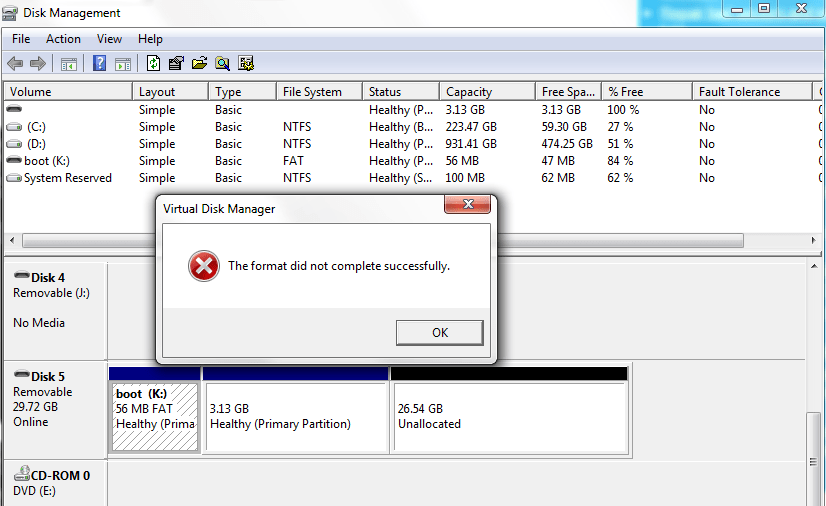Sort by the Capacity column header
The width and height of the screenshot is (826, 506).
[487, 92]
